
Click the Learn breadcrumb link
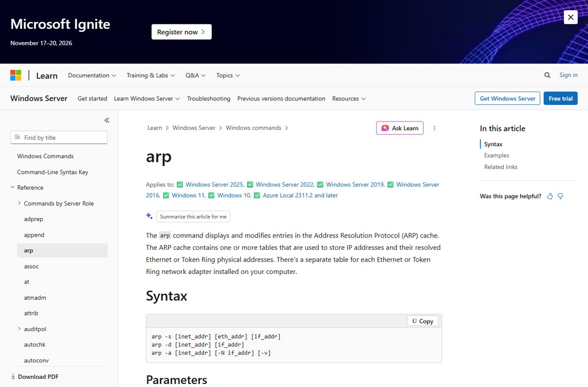pos(155,128)
